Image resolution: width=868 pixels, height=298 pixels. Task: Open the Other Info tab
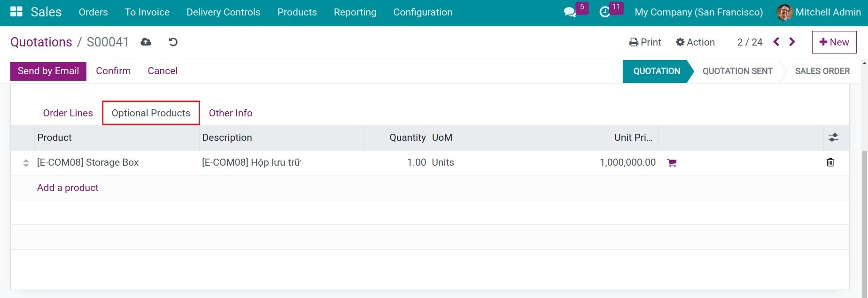tap(231, 113)
